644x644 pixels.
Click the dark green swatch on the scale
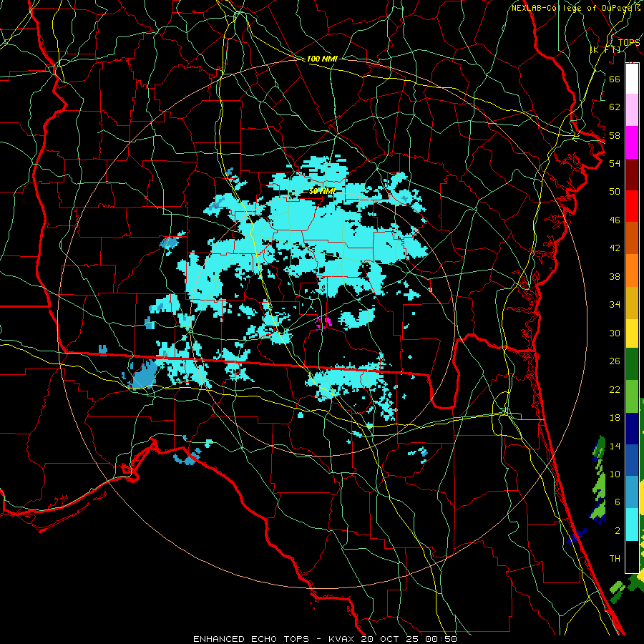point(632,364)
